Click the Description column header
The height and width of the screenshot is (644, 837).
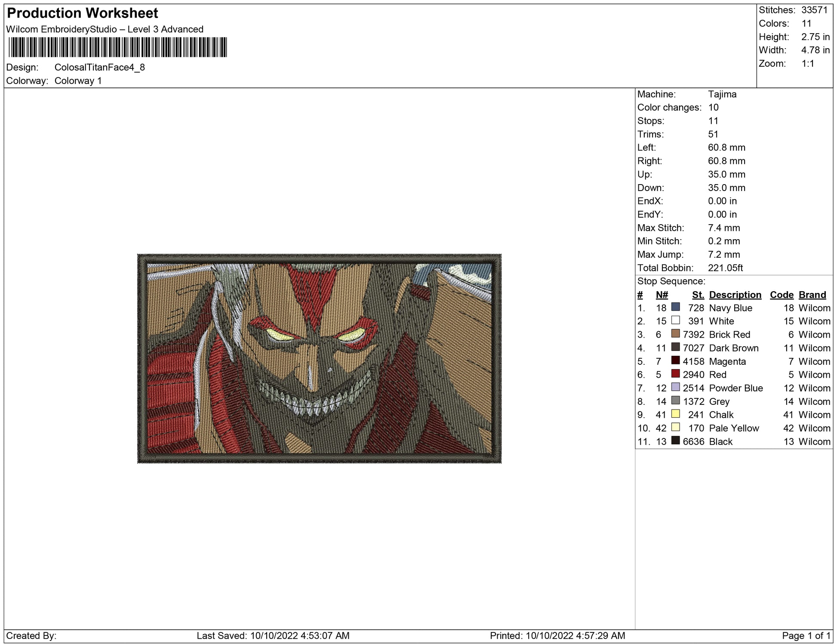point(735,295)
